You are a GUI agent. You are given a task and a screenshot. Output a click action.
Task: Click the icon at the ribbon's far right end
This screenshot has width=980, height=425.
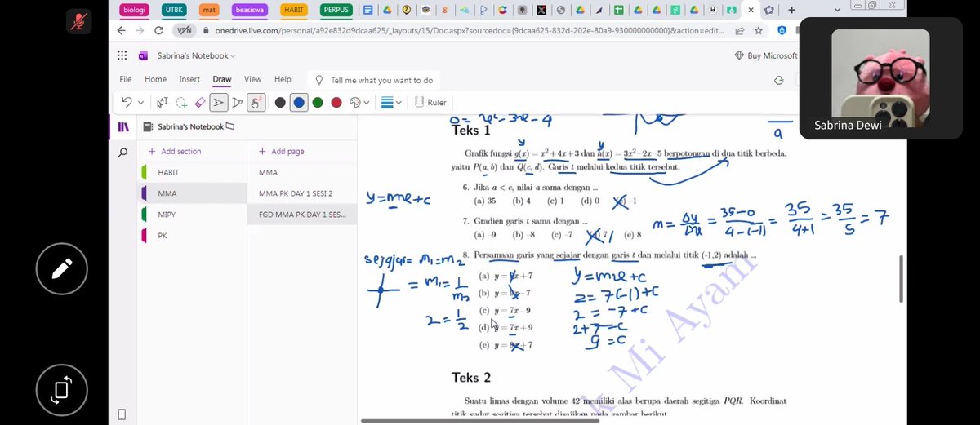[x=778, y=80]
